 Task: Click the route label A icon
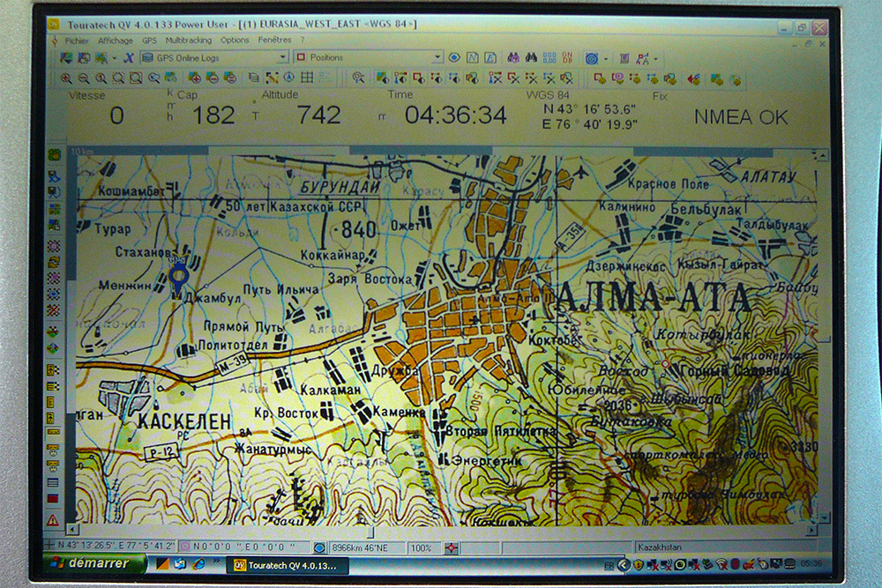click(643, 58)
